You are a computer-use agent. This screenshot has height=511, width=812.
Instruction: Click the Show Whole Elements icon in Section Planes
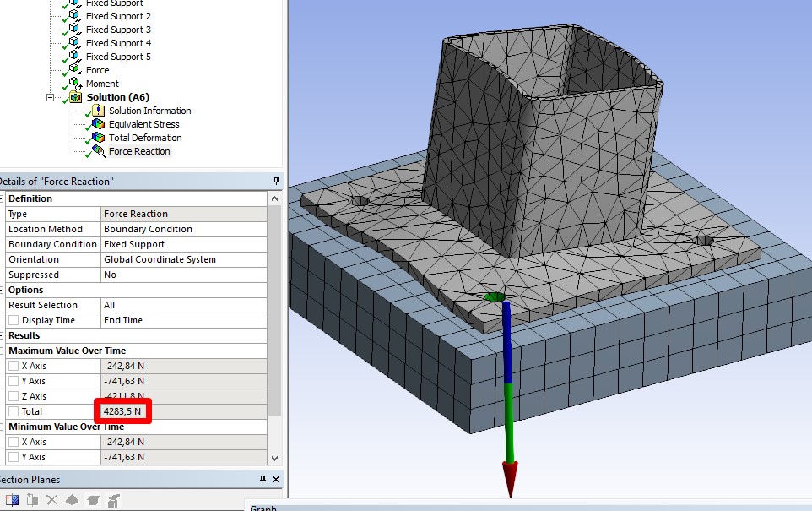coord(72,500)
